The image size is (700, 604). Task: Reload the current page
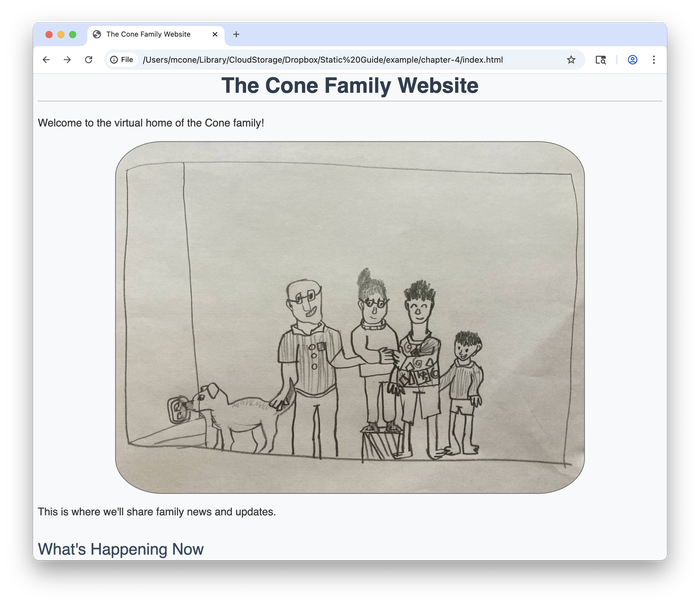tap(88, 60)
